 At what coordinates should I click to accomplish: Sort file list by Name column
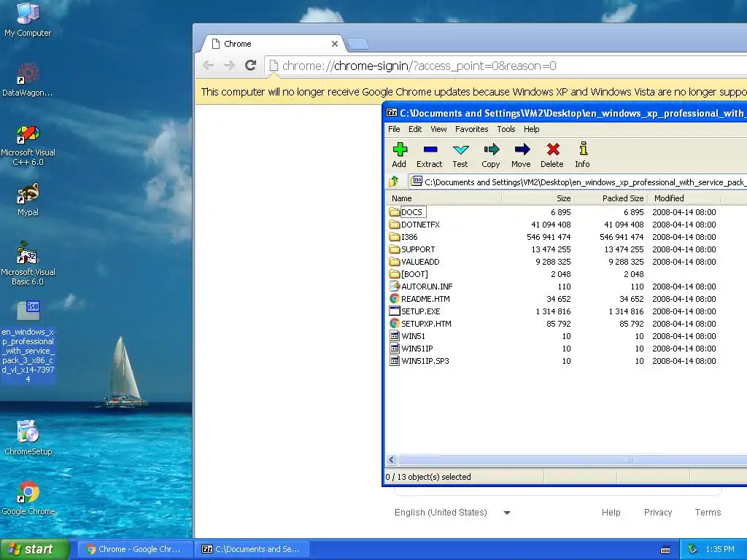click(x=443, y=198)
